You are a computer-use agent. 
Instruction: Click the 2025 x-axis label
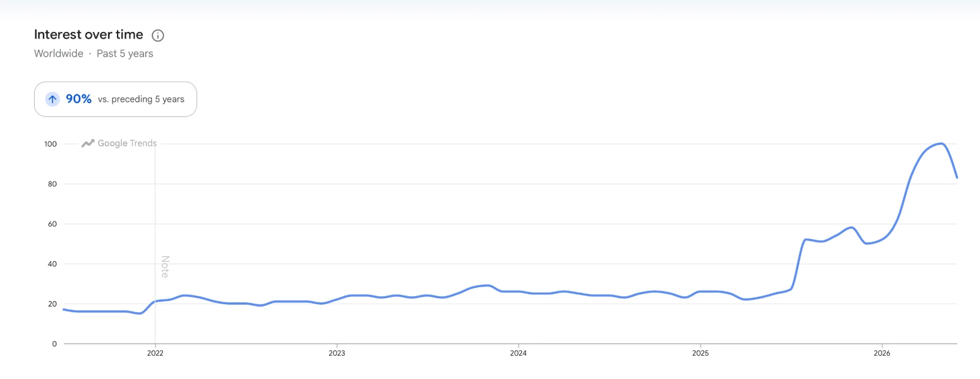tap(700, 353)
